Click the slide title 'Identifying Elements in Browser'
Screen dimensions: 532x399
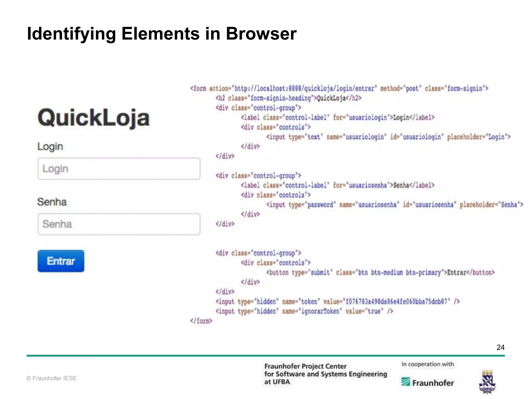click(162, 34)
